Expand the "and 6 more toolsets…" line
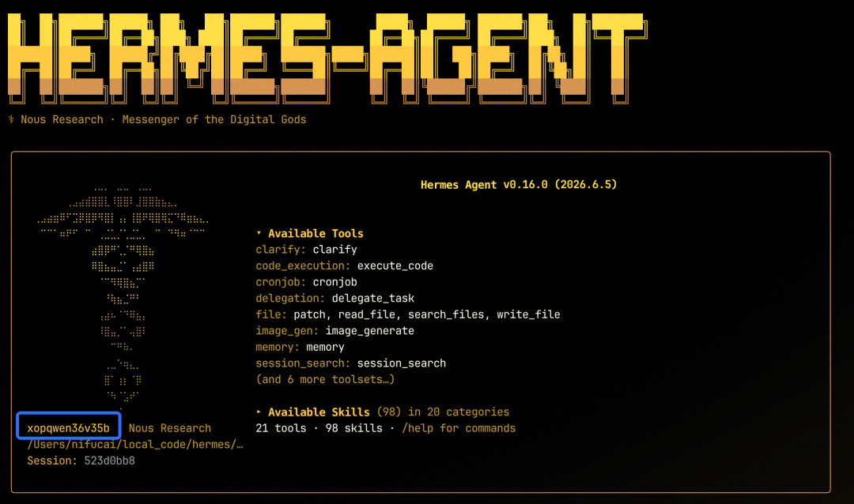 325,379
